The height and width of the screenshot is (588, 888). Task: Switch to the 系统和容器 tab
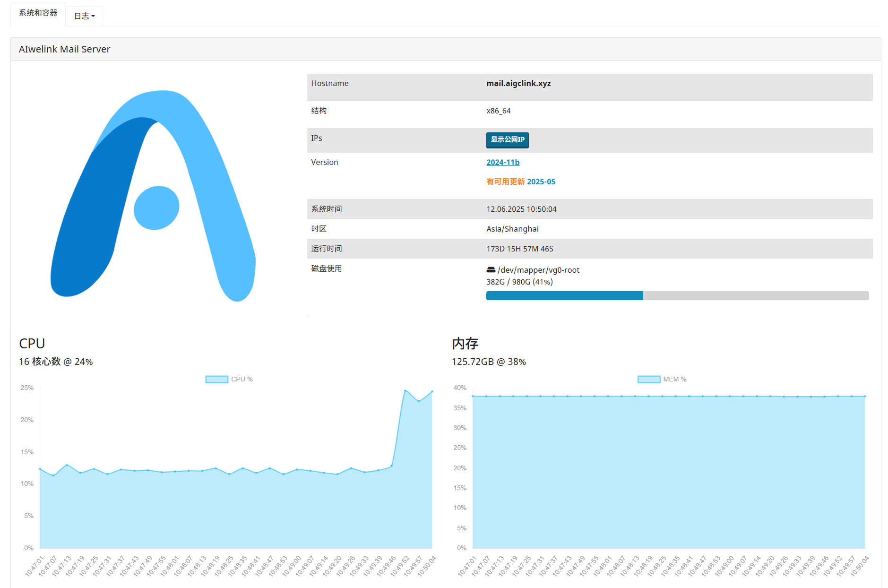38,13
